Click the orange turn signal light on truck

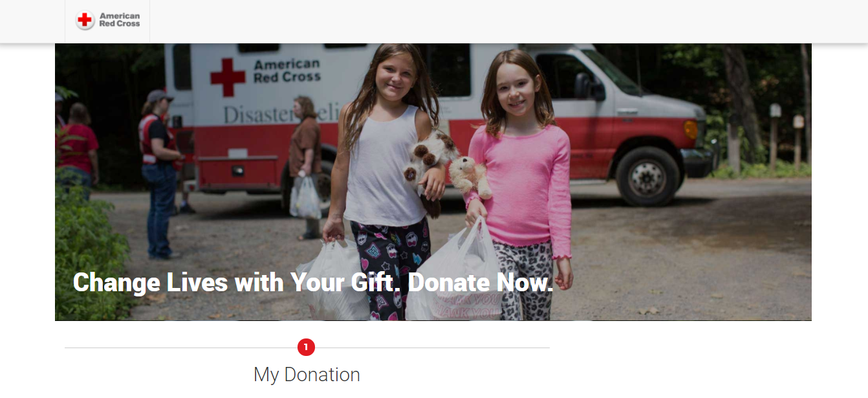tap(691, 129)
